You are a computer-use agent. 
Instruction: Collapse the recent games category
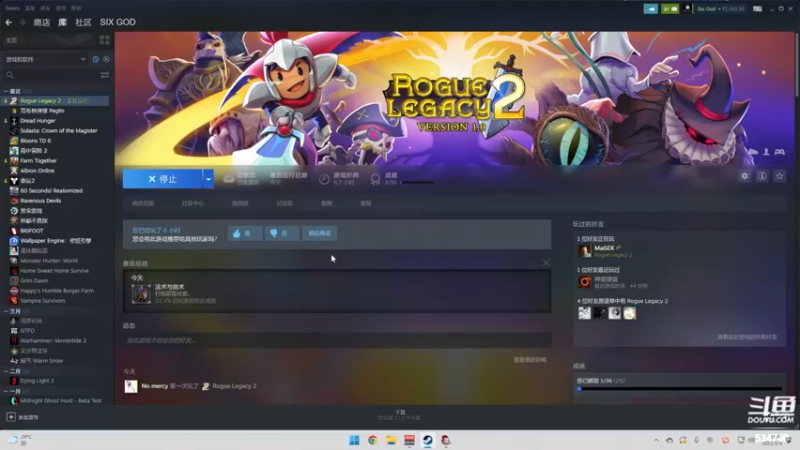tap(6, 91)
